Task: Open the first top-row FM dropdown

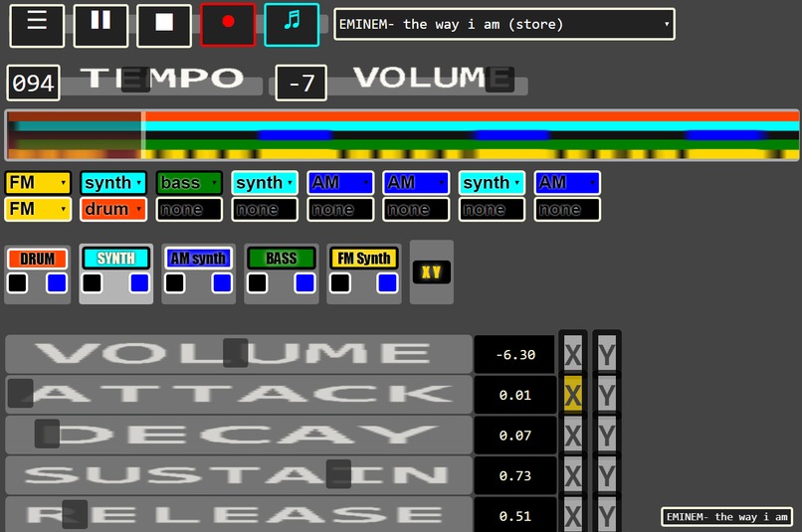Action: [x=38, y=183]
